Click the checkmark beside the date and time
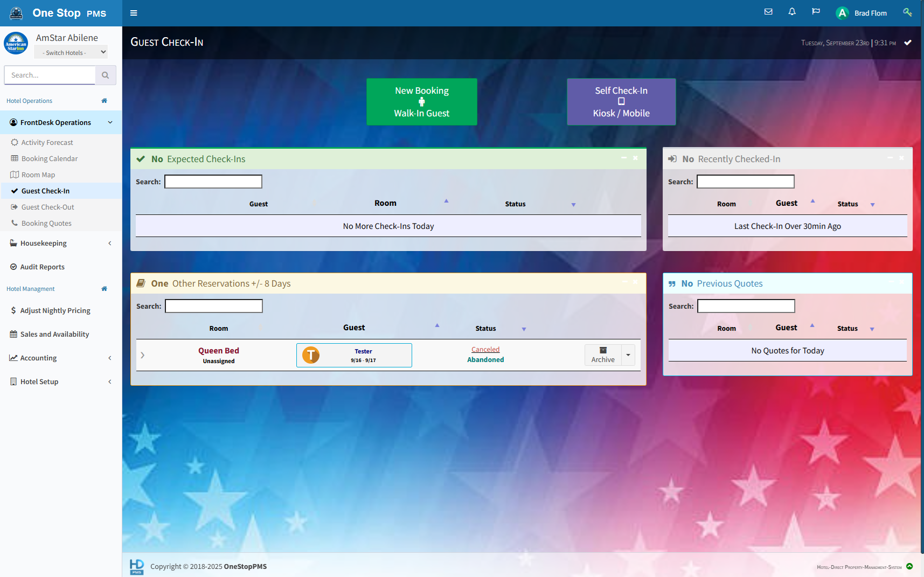Image resolution: width=924 pixels, height=577 pixels. (x=908, y=43)
